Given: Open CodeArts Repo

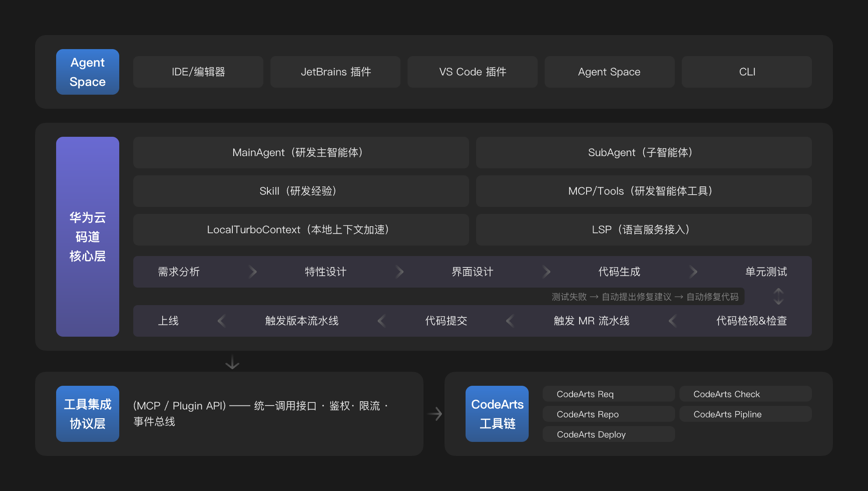Looking at the screenshot, I should point(609,414).
